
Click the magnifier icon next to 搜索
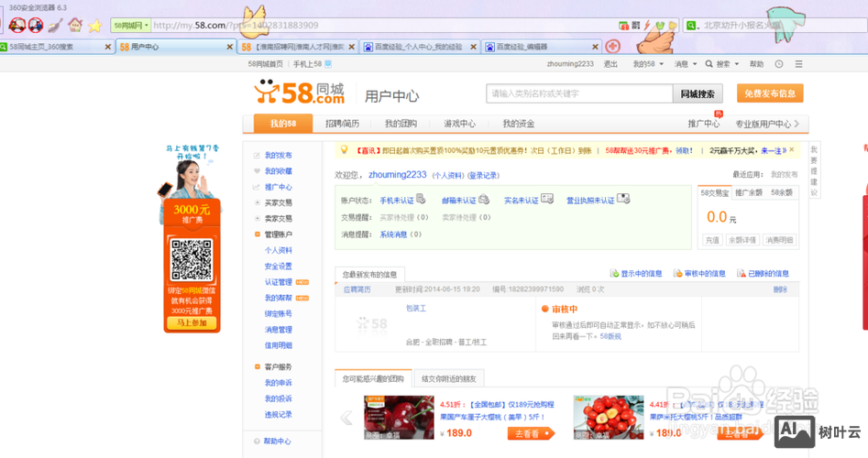tap(709, 64)
